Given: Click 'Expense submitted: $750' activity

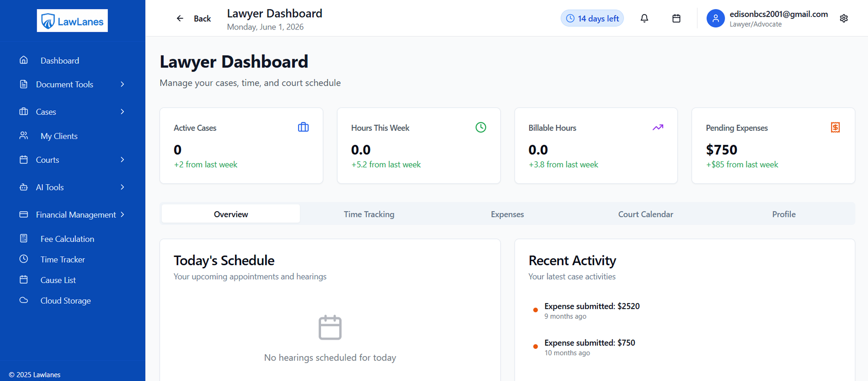Looking at the screenshot, I should tap(590, 343).
